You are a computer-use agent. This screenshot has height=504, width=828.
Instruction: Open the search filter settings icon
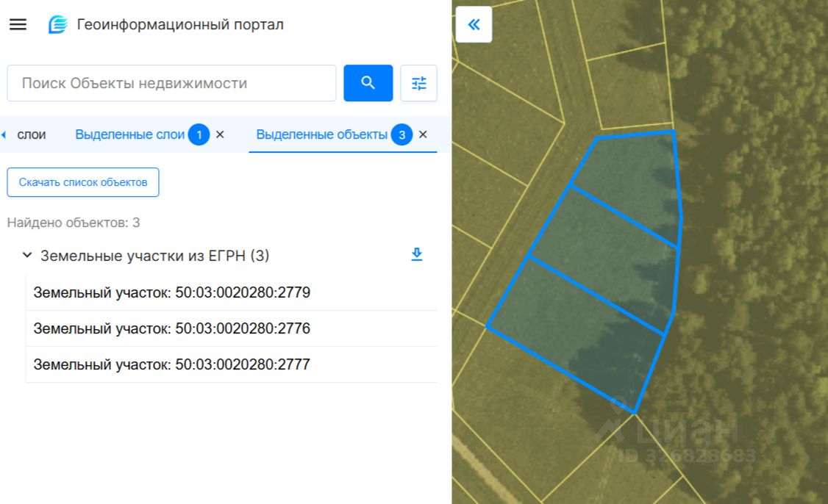click(x=418, y=83)
